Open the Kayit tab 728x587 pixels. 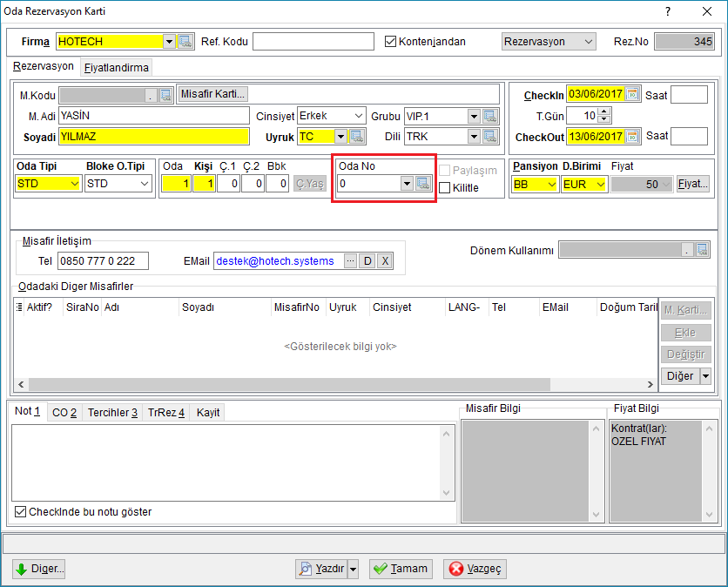click(x=208, y=413)
